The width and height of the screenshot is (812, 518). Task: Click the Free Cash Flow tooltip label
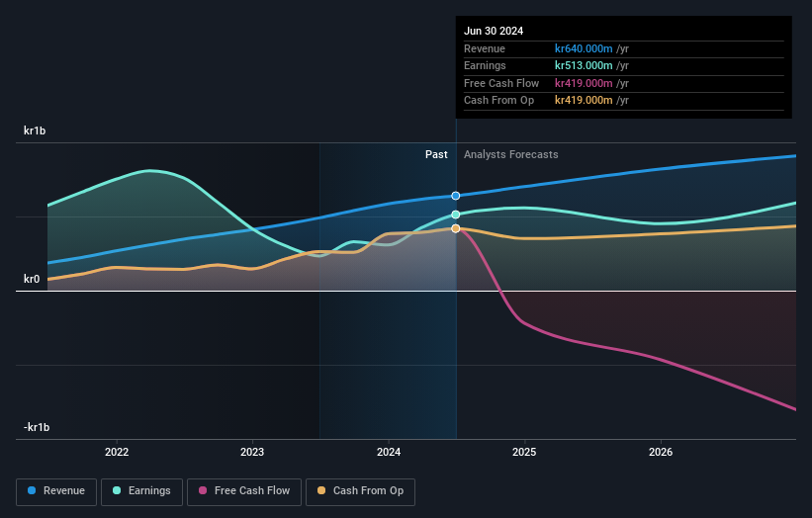[x=501, y=83]
